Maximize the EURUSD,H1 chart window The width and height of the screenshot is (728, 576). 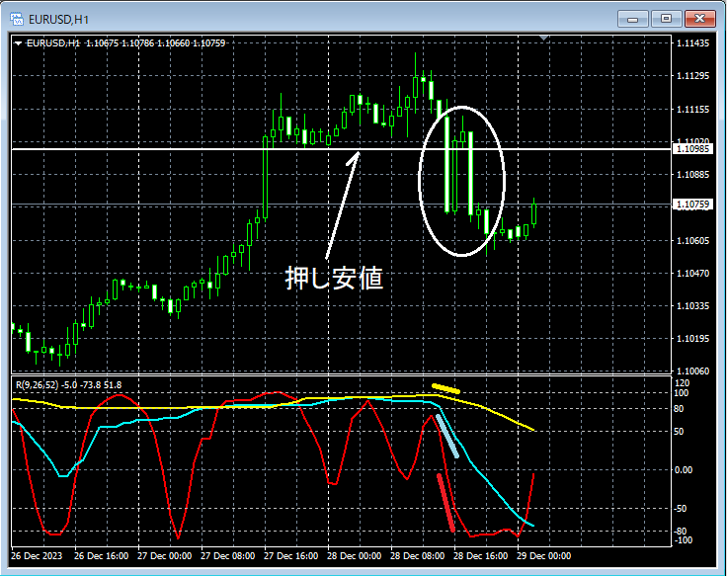click(x=666, y=19)
